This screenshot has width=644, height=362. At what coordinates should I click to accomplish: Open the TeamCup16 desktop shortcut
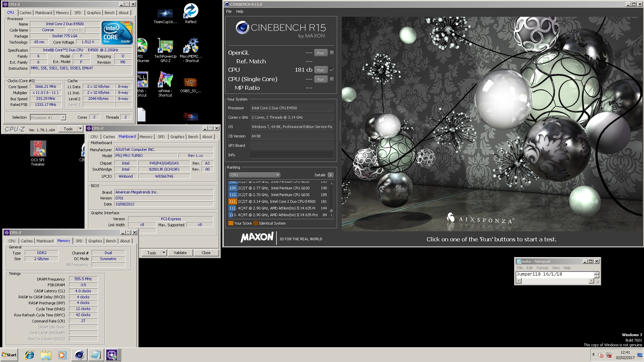pos(165,15)
